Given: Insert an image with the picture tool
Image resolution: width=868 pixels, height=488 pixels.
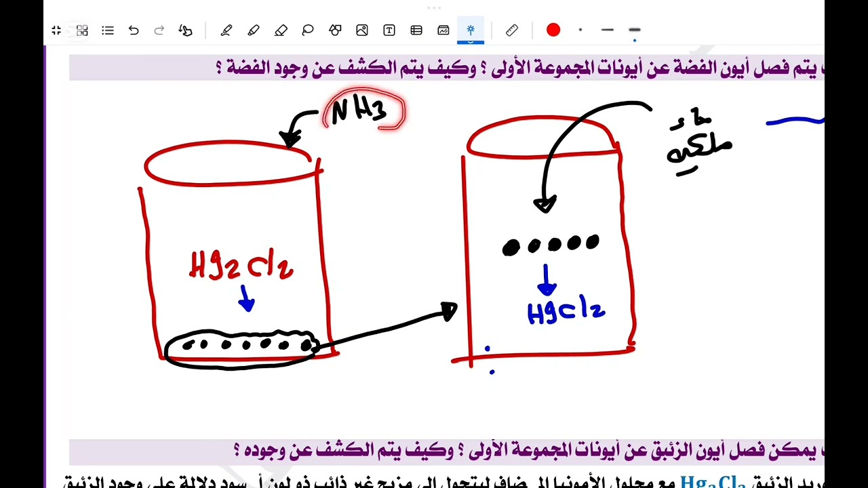Looking at the screenshot, I should tap(362, 30).
